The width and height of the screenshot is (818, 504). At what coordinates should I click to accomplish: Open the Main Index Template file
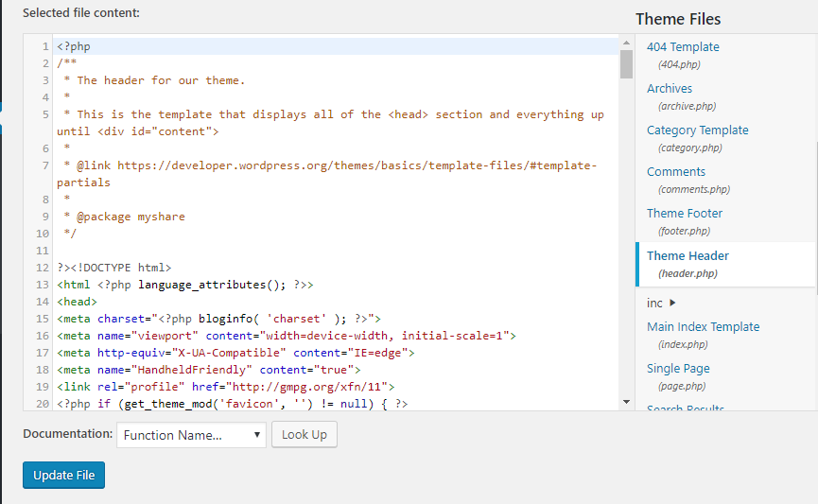pyautogui.click(x=703, y=327)
